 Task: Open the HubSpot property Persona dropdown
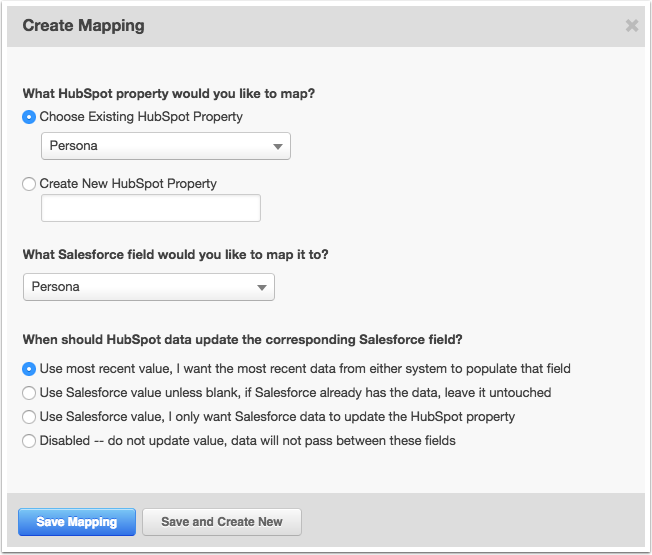[x=165, y=146]
